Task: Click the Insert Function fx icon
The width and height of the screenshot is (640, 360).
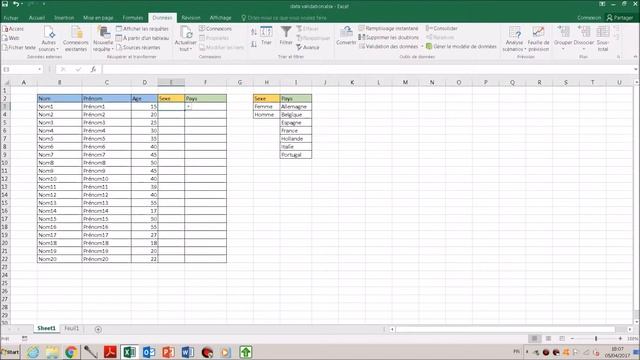Action: point(93,69)
